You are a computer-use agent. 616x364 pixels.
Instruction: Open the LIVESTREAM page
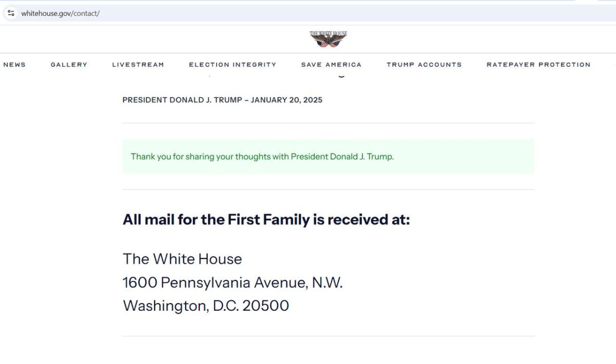coord(138,65)
